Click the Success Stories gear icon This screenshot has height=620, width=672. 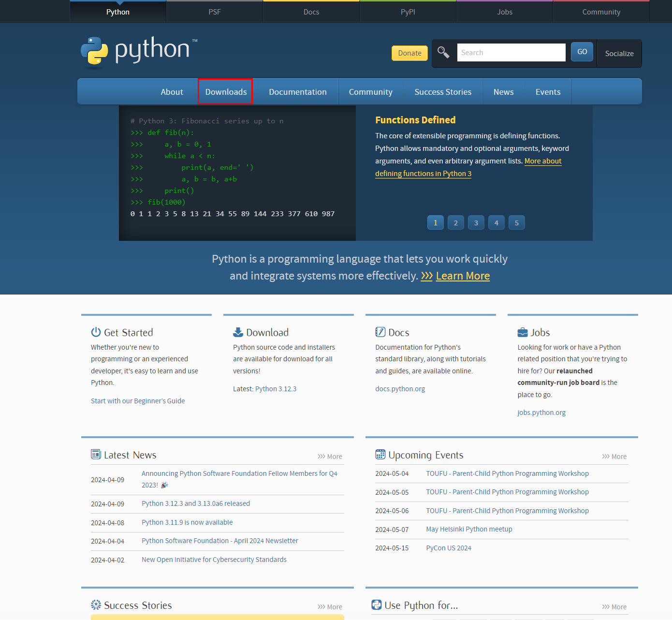96,605
